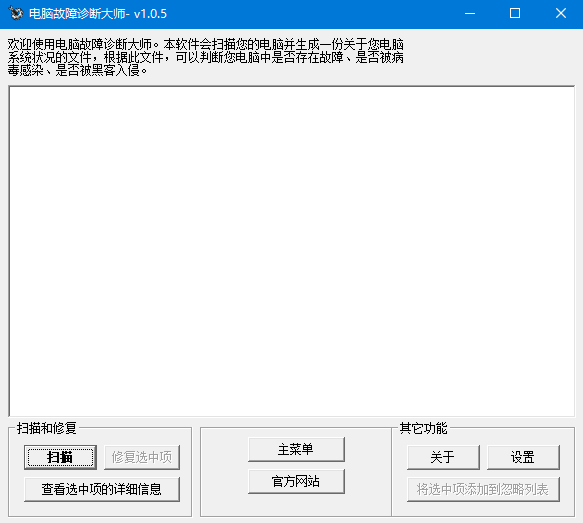The image size is (583, 523).
Task: Click the 扫描和修复 group label
Action: pos(46,428)
